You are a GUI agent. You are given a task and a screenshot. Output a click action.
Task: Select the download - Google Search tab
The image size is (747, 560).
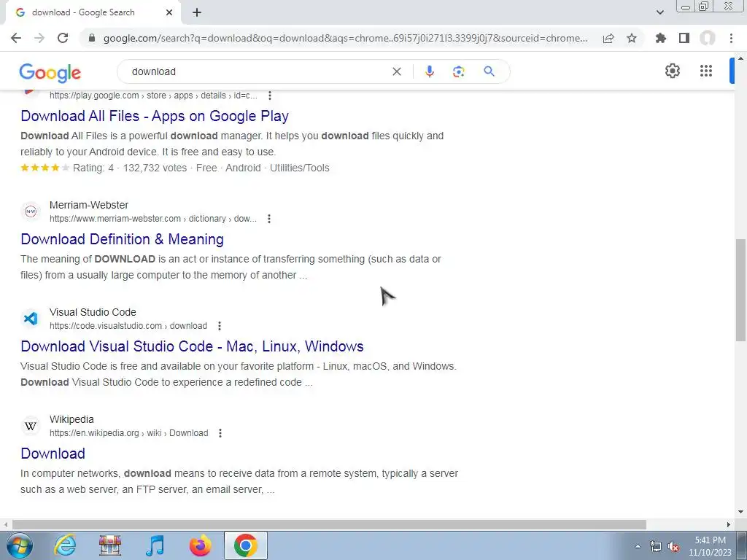tap(93, 12)
